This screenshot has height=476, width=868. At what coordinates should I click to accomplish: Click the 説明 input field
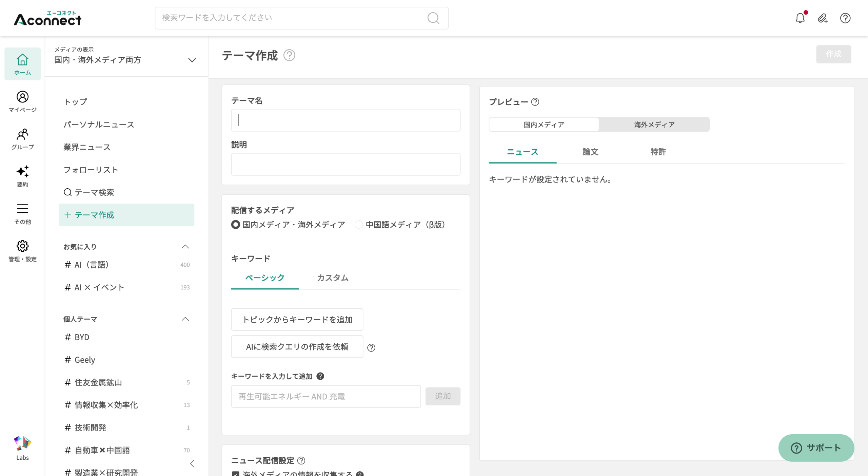click(346, 164)
